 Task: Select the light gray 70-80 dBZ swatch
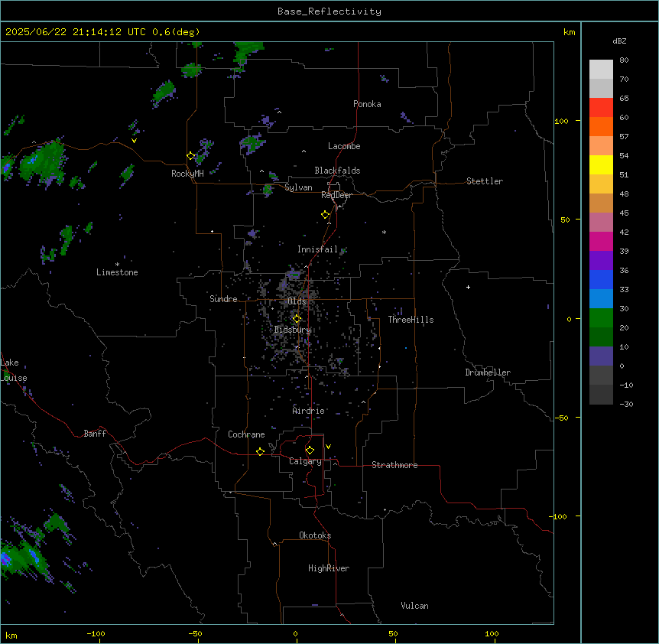[601, 69]
